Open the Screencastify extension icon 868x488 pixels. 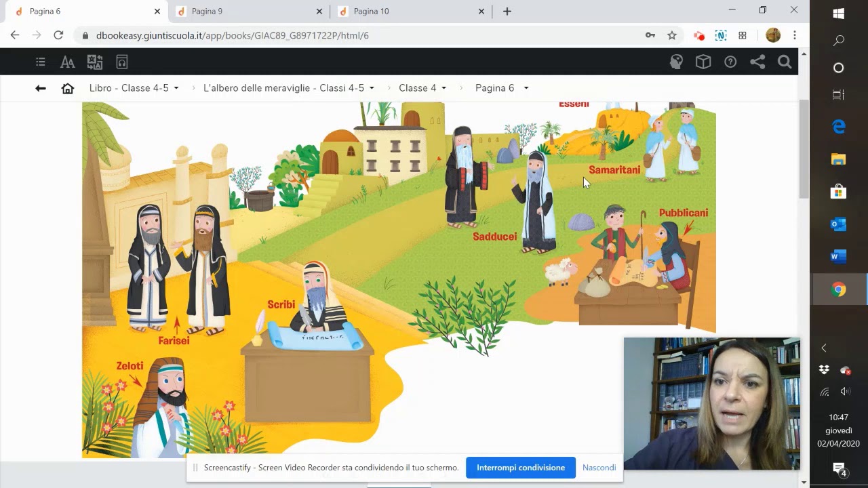click(699, 35)
